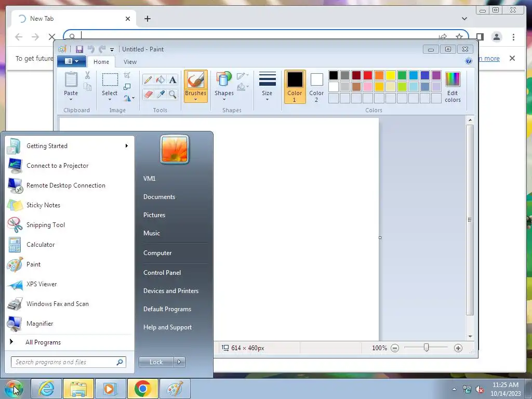Open Documents from Start menu
The height and width of the screenshot is (399, 532).
click(159, 197)
